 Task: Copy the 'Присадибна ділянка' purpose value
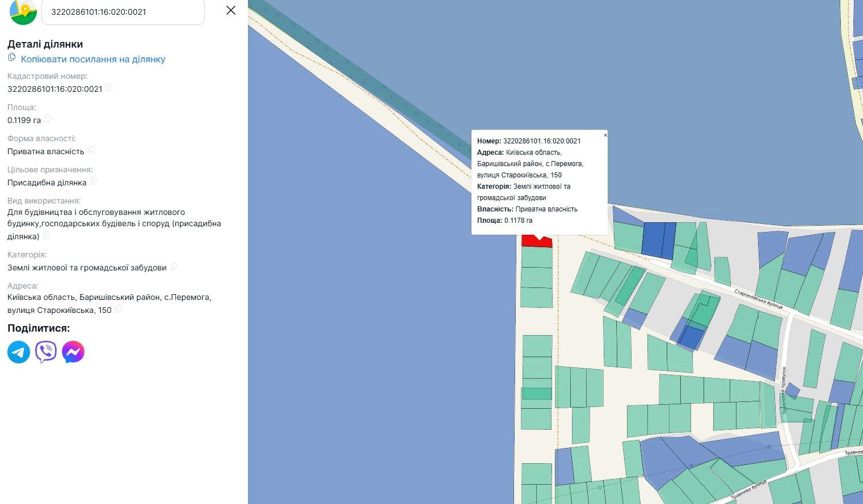pos(94,181)
